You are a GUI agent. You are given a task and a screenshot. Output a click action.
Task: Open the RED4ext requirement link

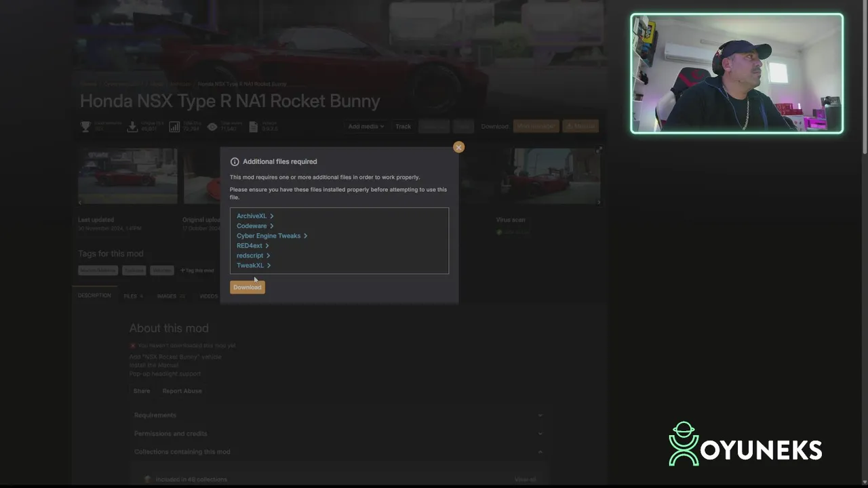[x=253, y=245]
